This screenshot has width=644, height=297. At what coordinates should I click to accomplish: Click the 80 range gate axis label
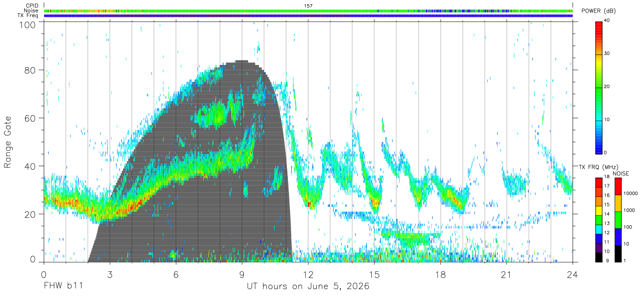click(x=30, y=70)
